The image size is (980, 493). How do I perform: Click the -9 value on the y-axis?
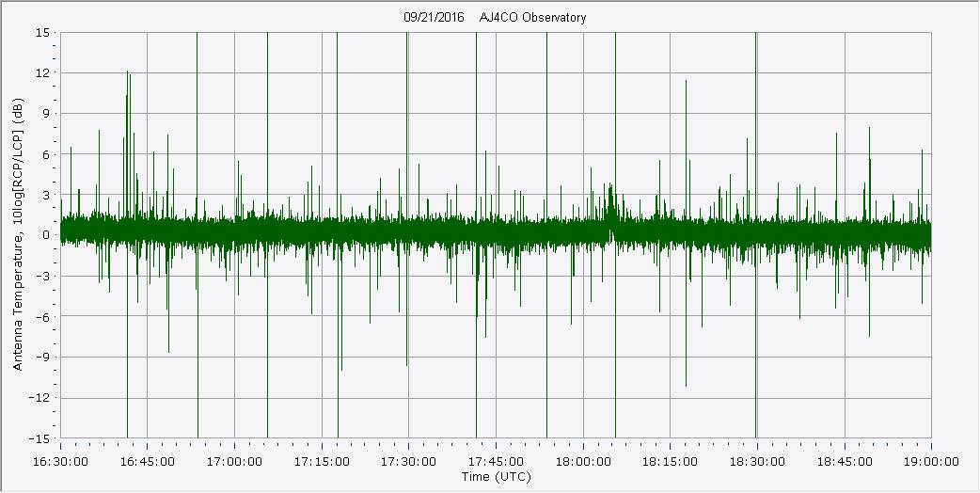click(43, 358)
